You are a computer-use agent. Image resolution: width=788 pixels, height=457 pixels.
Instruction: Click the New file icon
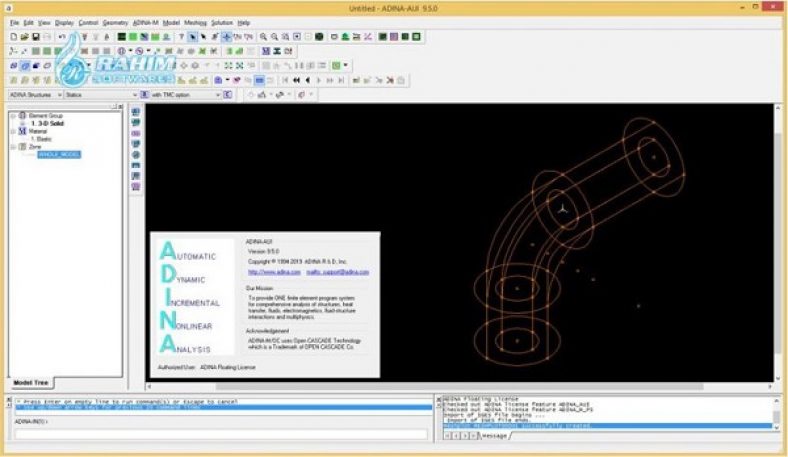coord(14,37)
